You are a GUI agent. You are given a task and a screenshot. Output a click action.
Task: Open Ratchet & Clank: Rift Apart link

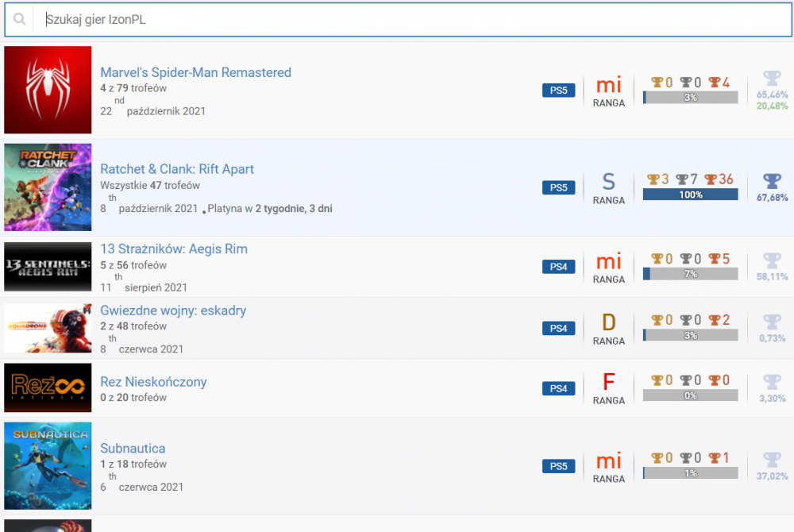pos(177,169)
